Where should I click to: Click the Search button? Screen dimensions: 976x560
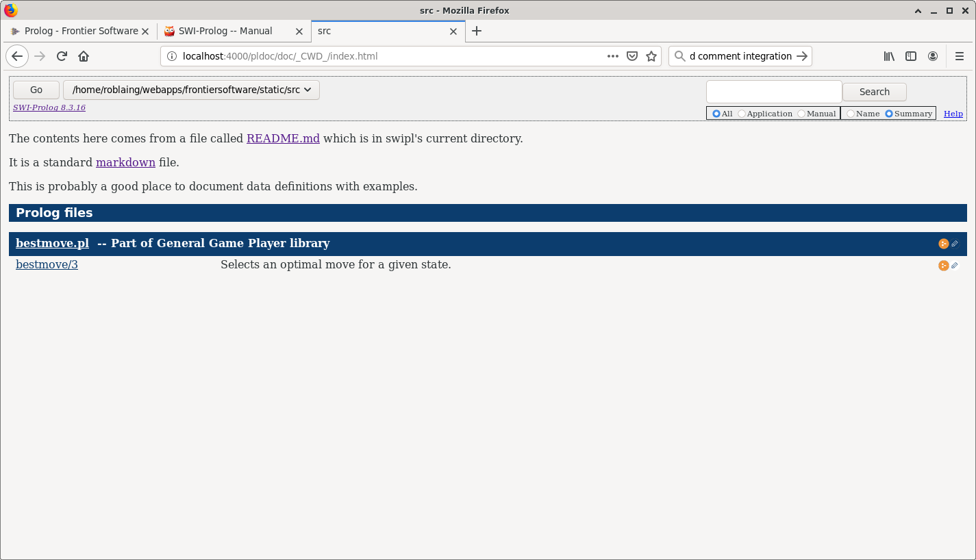click(x=875, y=92)
